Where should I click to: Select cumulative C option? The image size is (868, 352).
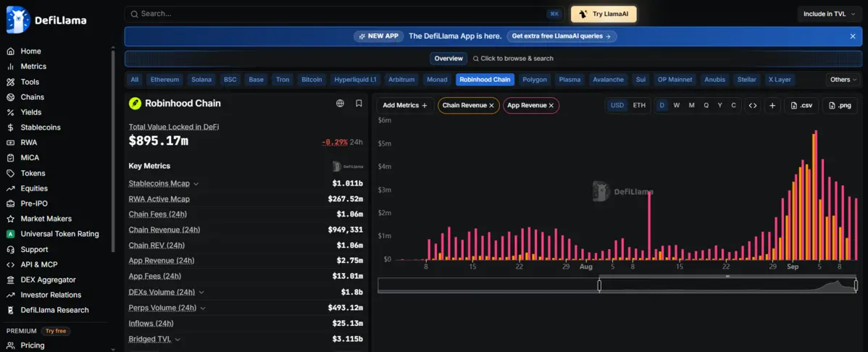tap(733, 105)
